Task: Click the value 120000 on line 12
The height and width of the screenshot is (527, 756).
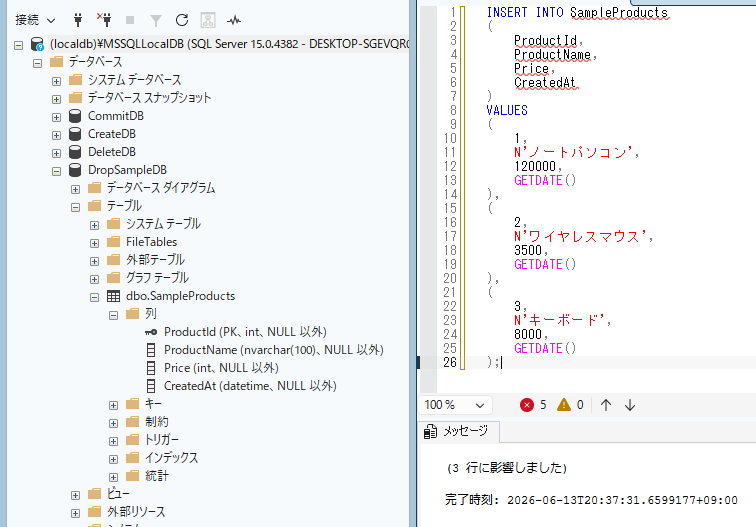Action: pos(535,166)
